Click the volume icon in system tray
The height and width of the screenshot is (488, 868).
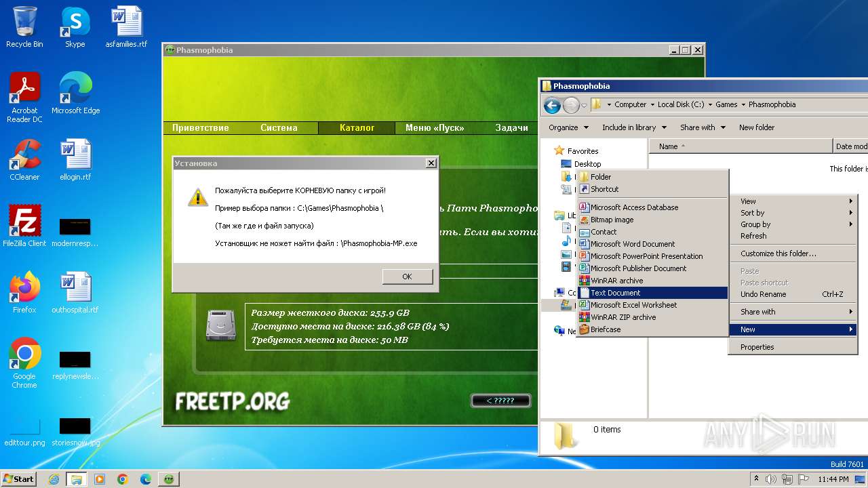pyautogui.click(x=770, y=479)
